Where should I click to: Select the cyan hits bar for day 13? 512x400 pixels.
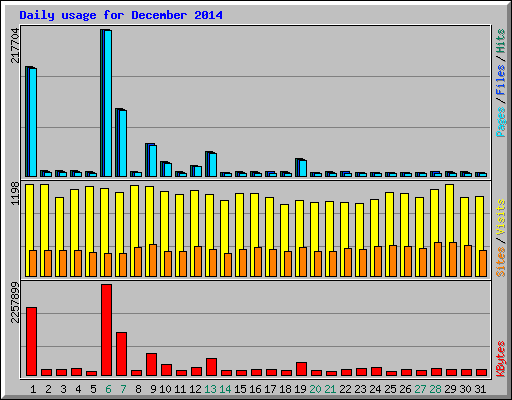[213, 165]
